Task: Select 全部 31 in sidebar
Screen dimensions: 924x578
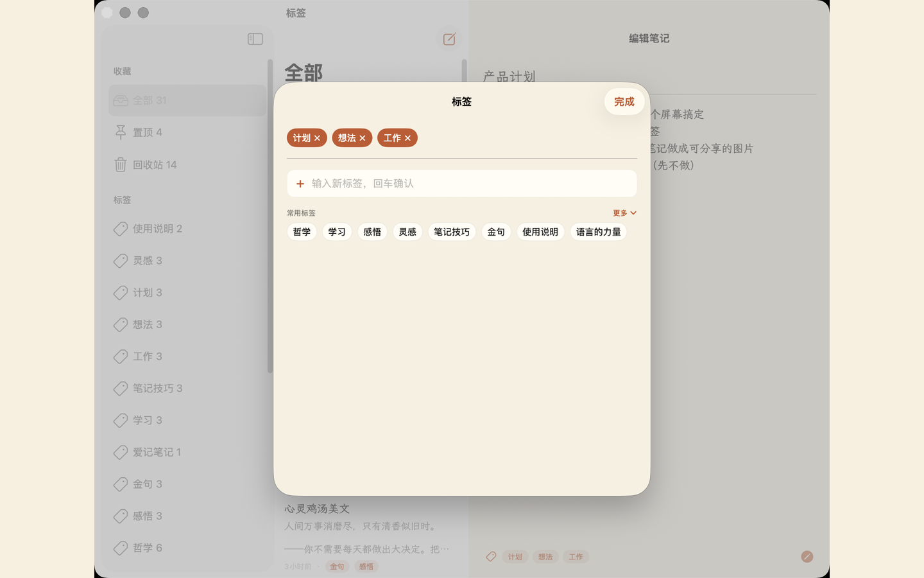Action: tap(187, 100)
